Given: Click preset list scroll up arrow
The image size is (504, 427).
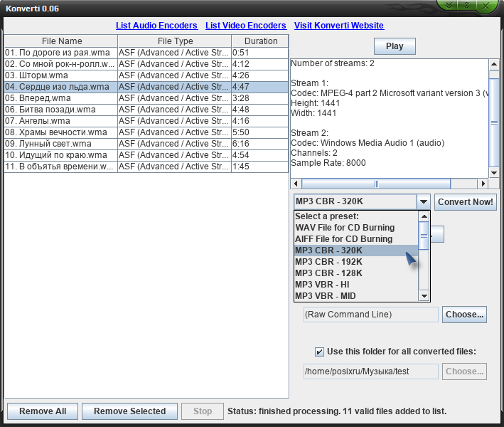Looking at the screenshot, I should 424,216.
